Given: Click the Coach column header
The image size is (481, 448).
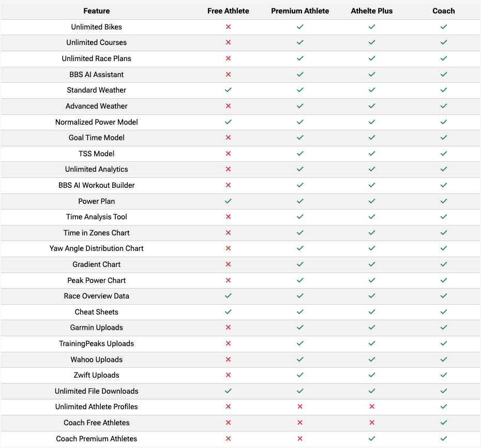Looking at the screenshot, I should [x=443, y=11].
